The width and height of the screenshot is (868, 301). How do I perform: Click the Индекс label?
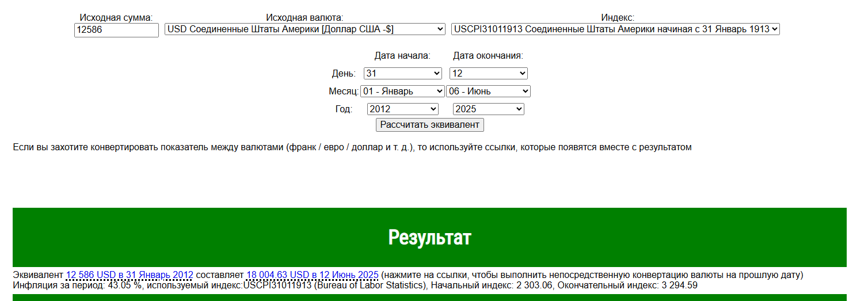pyautogui.click(x=618, y=17)
